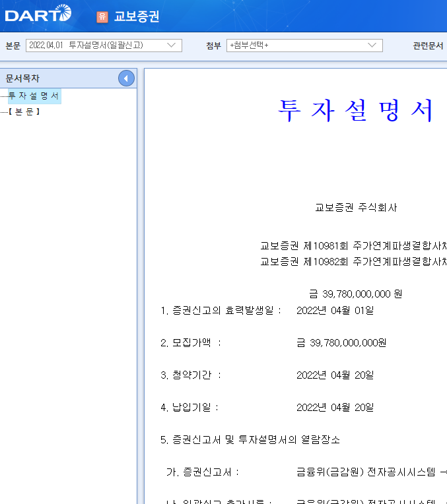Click the text 교보증권 주식회사
This screenshot has height=504, width=447.
(x=356, y=207)
